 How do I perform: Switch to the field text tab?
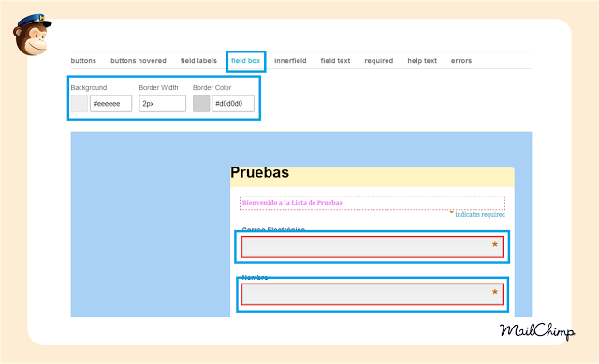tap(335, 60)
